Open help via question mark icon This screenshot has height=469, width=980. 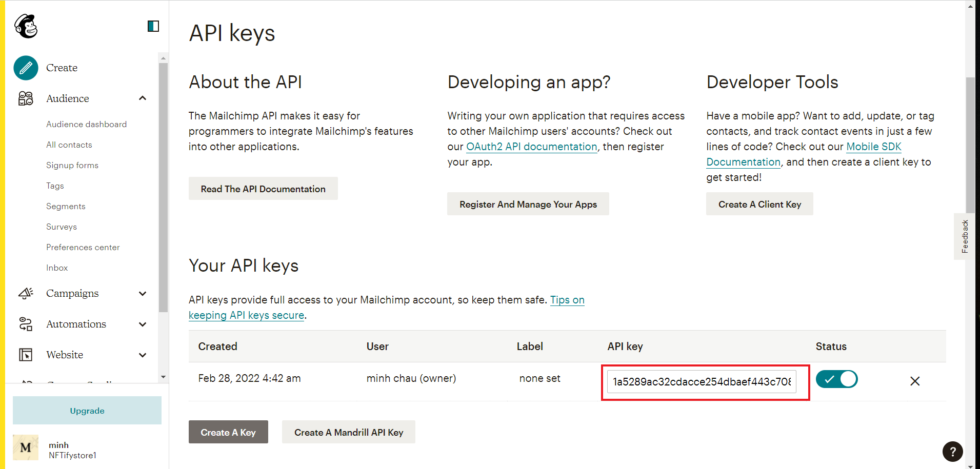[x=953, y=452]
